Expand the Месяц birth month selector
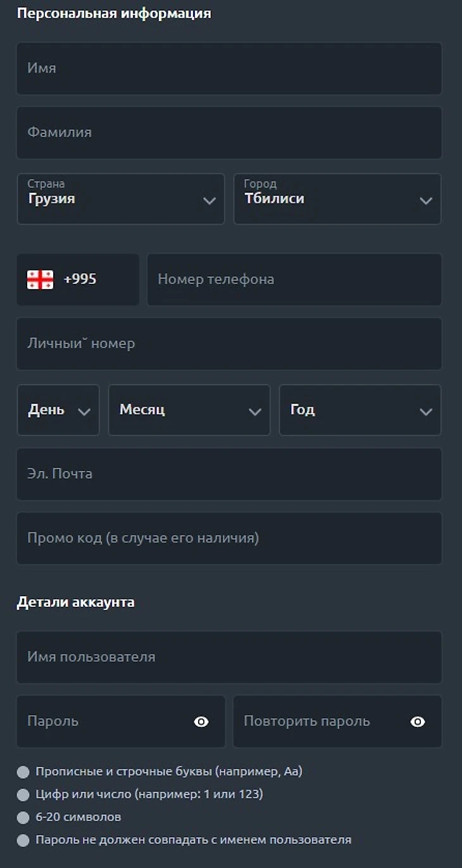Image resolution: width=462 pixels, height=868 pixels. 189,410
